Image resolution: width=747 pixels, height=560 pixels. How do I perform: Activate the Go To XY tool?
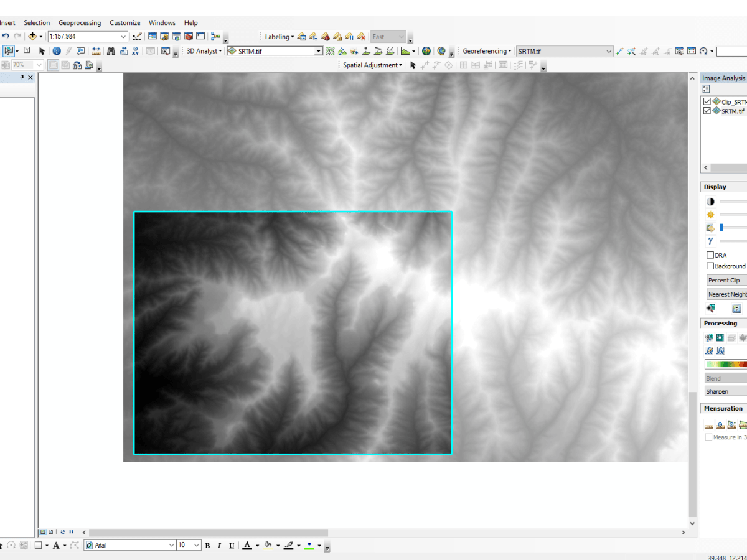tap(136, 51)
